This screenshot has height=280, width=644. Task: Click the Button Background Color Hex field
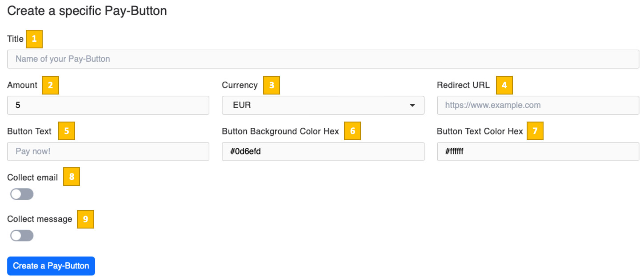tap(323, 151)
